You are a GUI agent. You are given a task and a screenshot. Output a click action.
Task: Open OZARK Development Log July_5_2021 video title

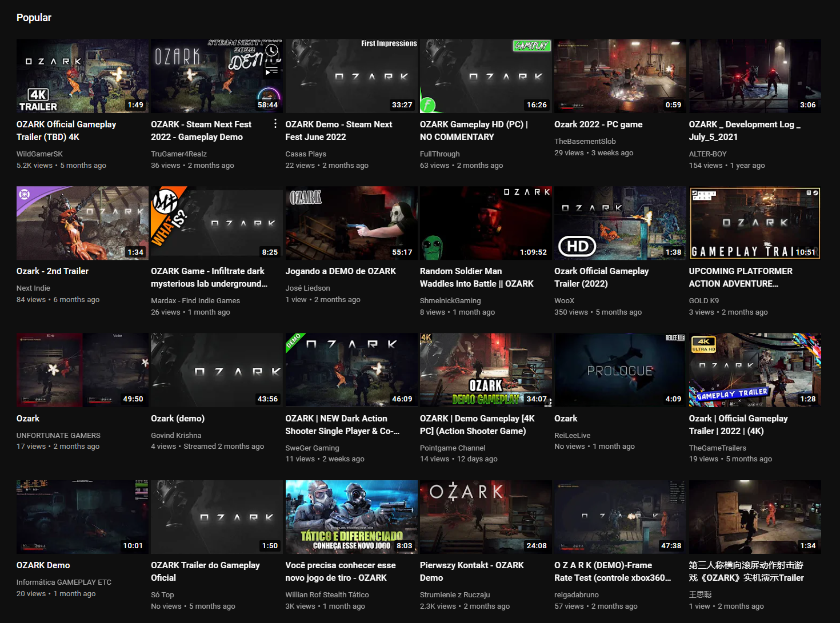[x=744, y=130]
